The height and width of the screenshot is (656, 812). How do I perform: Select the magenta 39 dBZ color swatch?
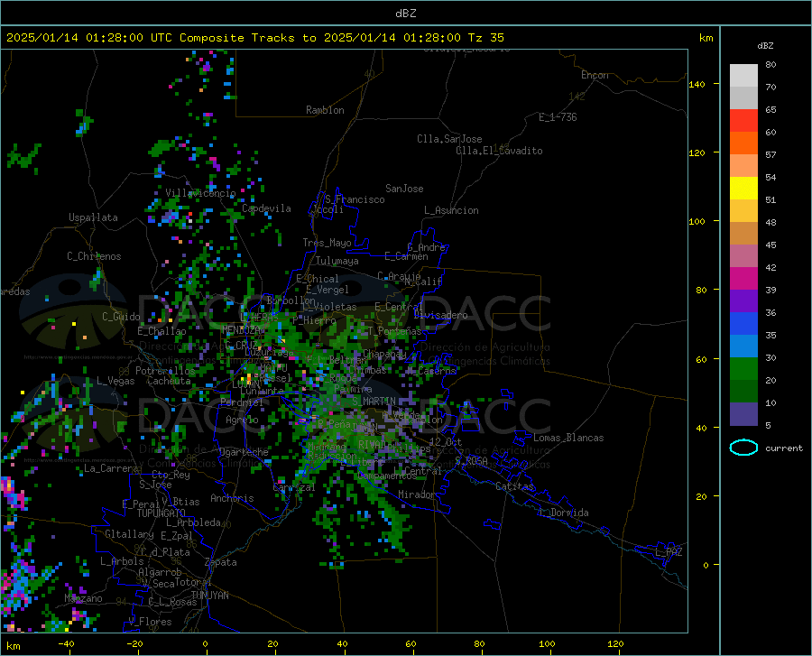pos(743,279)
